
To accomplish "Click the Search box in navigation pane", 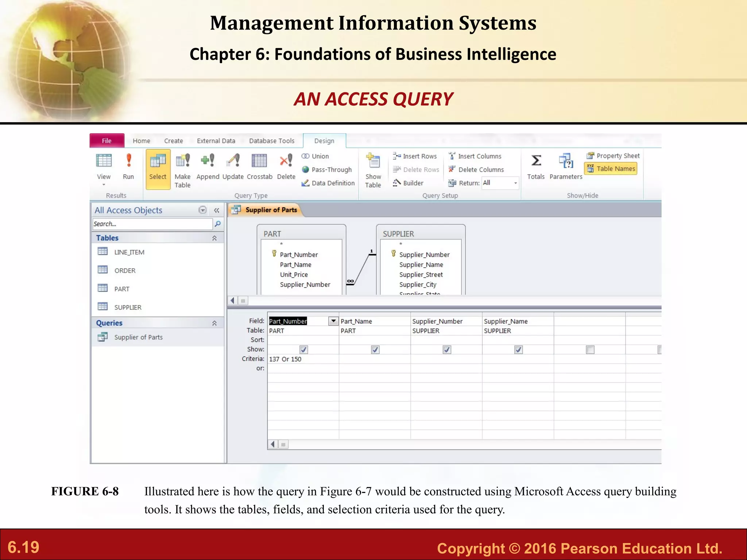I will pos(152,224).
